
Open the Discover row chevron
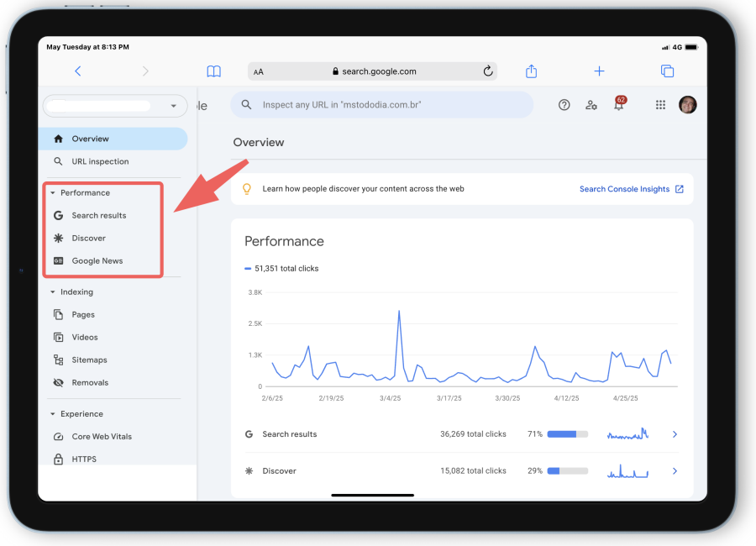675,471
